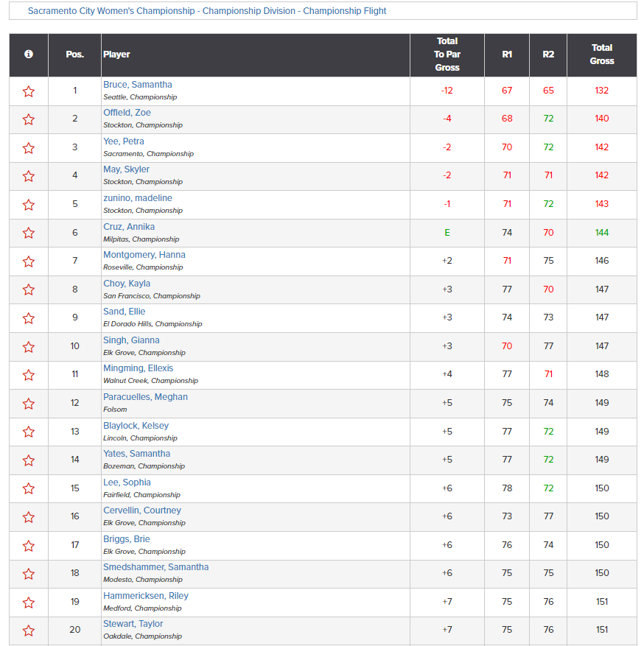Favorite Taylor Stewart using the star

(29, 631)
